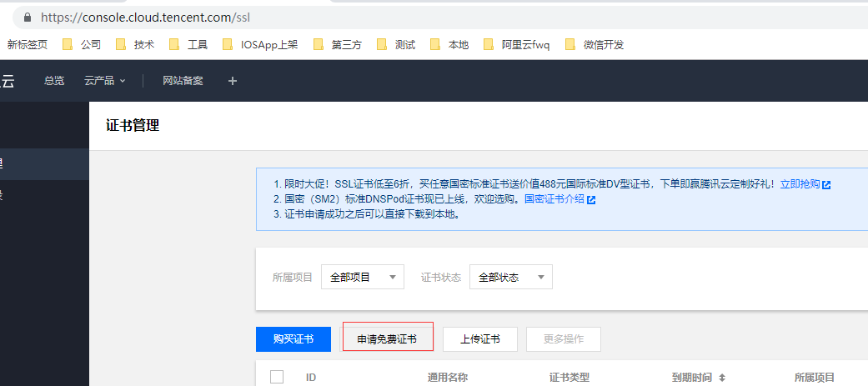Click the 通用名称 column header

(x=447, y=378)
